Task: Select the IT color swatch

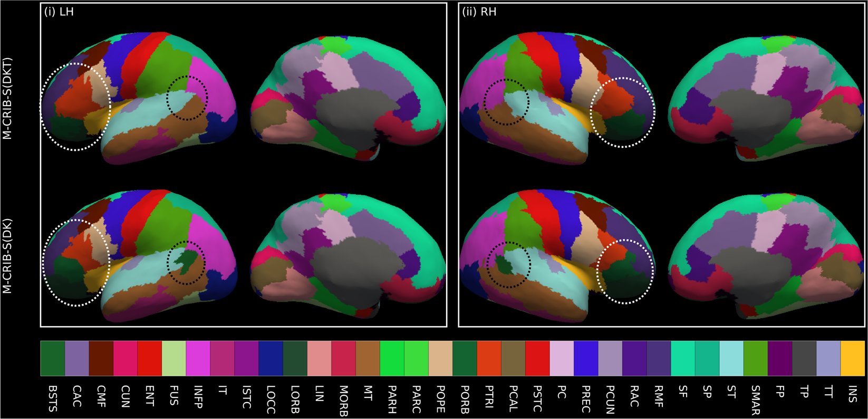Action: 223,358
